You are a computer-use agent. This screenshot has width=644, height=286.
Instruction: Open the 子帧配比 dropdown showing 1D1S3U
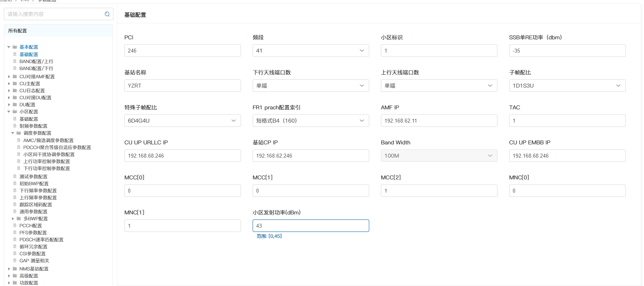[x=567, y=86]
